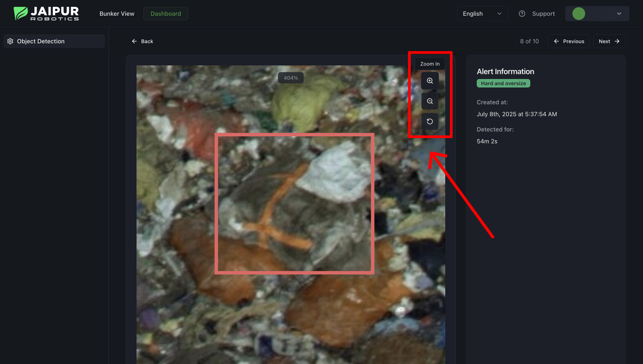Image resolution: width=643 pixels, height=364 pixels.
Task: Click the Created at label
Action: pos(492,102)
